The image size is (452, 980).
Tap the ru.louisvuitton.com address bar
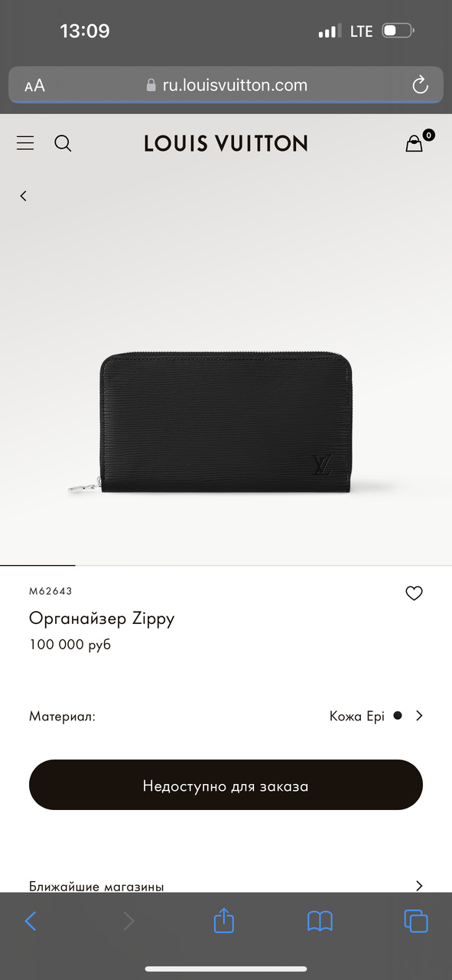coord(226,85)
